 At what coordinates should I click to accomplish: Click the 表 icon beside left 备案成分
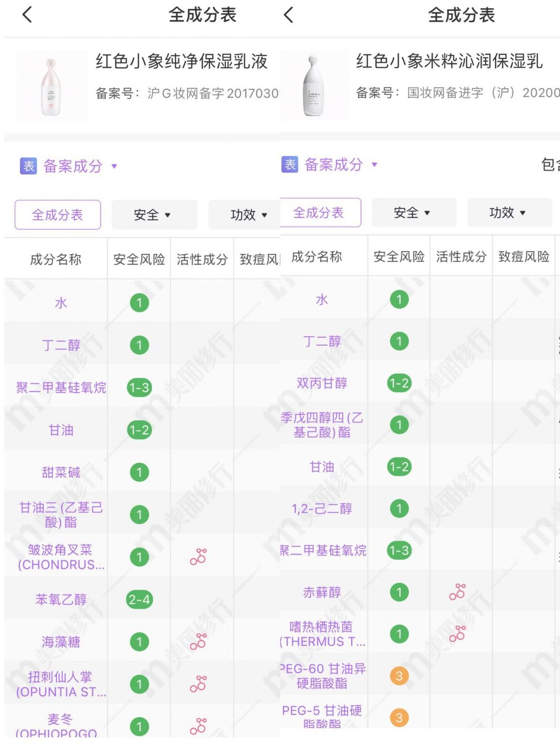coord(28,166)
